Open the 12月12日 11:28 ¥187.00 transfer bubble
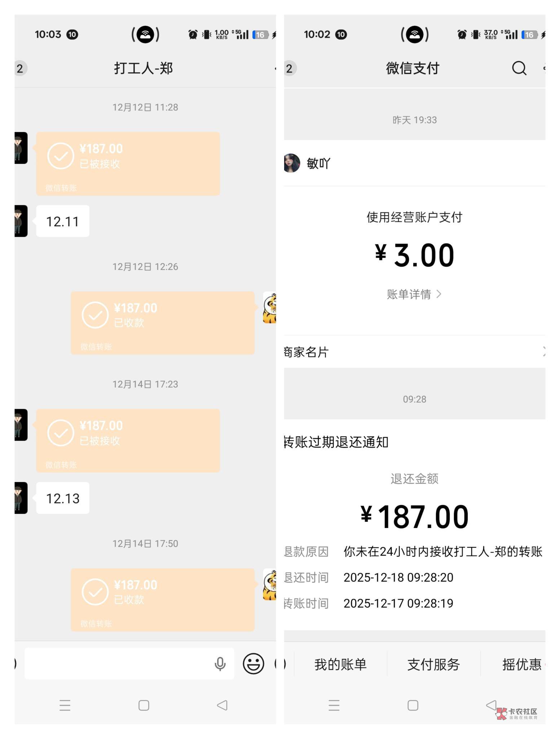This screenshot has height=739, width=560. pyautogui.click(x=128, y=163)
